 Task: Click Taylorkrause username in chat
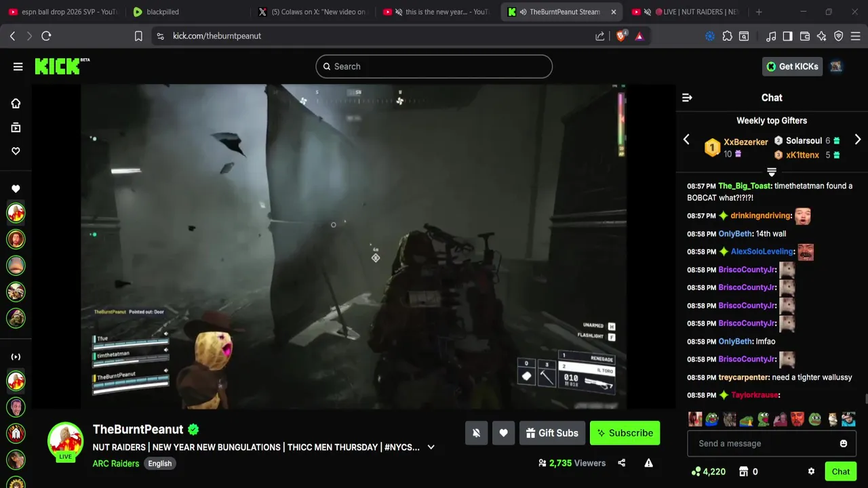click(x=755, y=395)
